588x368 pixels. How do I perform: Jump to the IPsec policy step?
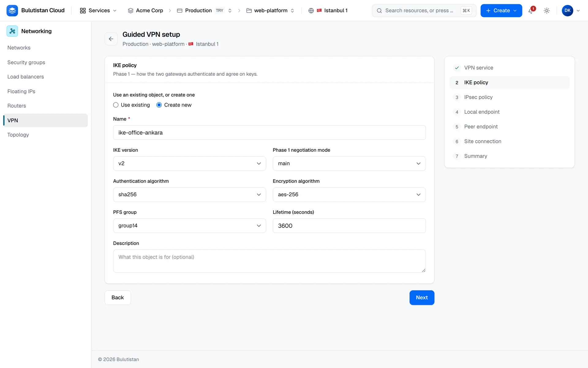509,97
